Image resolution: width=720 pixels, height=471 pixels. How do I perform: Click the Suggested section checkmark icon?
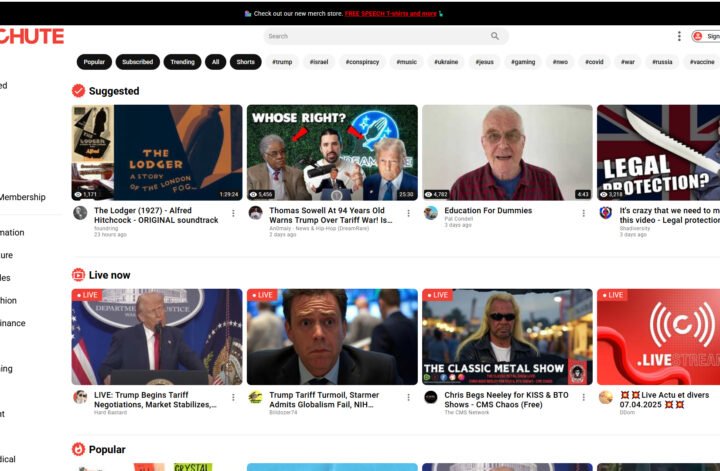point(79,91)
